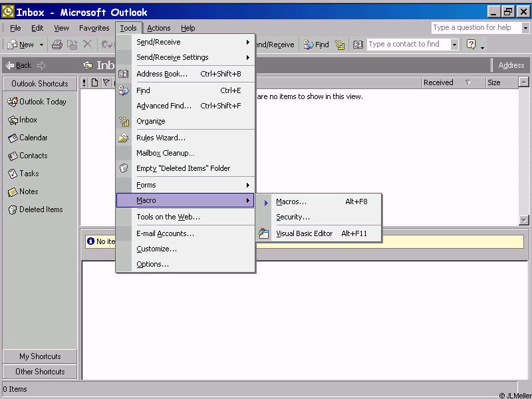The width and height of the screenshot is (532, 399).
Task: Choose Macros... from the Macro submenu
Action: coord(291,201)
